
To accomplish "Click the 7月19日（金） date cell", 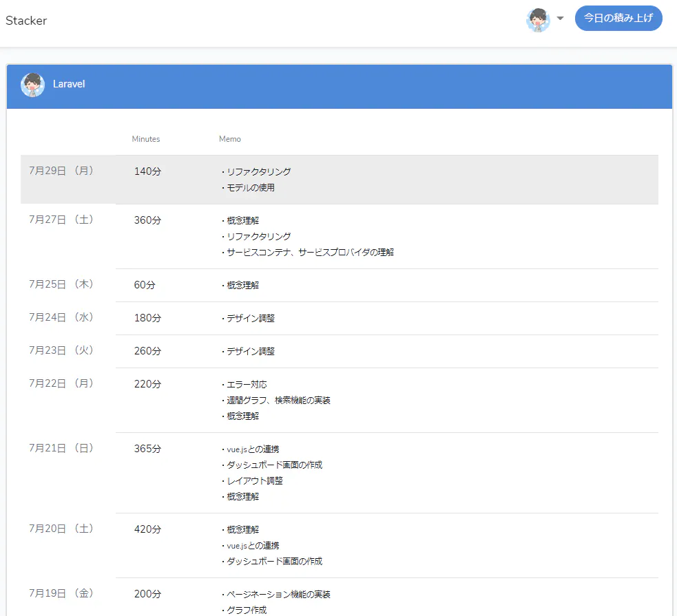I will (x=61, y=593).
